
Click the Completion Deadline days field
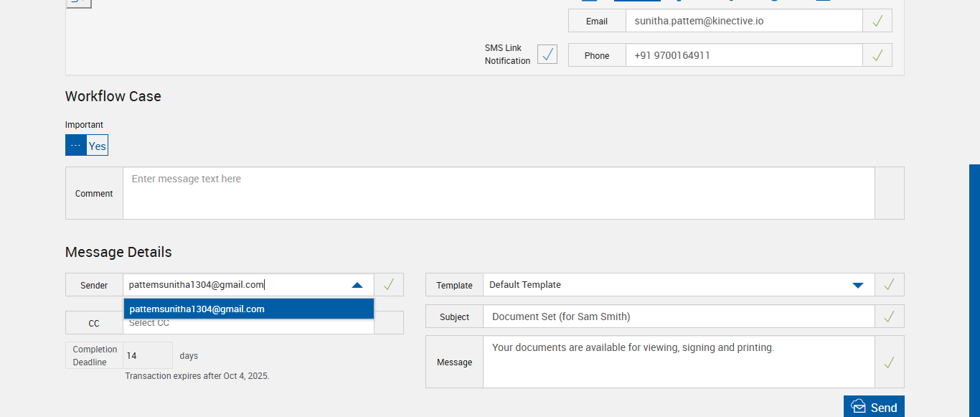click(147, 355)
